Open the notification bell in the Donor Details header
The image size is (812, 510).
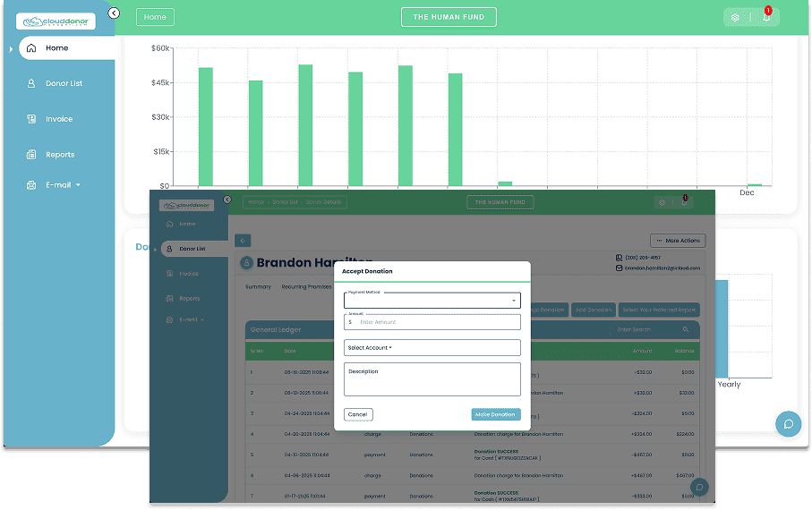tap(685, 202)
